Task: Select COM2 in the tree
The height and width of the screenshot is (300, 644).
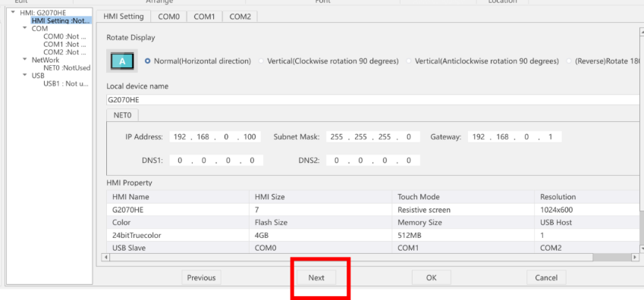Action: tap(64, 52)
